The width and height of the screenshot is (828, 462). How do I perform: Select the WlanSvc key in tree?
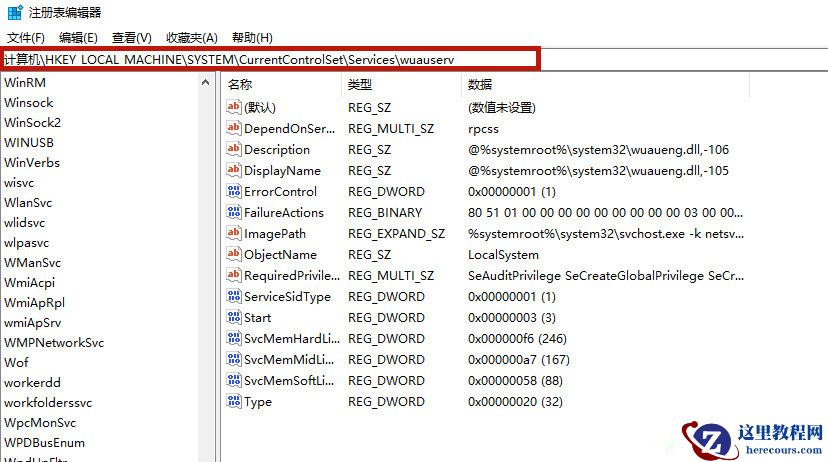click(29, 203)
